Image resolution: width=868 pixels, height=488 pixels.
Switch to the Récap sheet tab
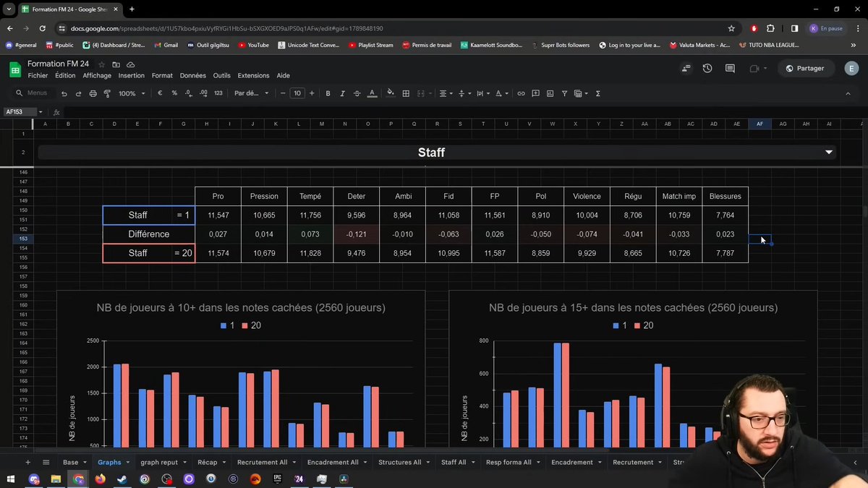207,462
